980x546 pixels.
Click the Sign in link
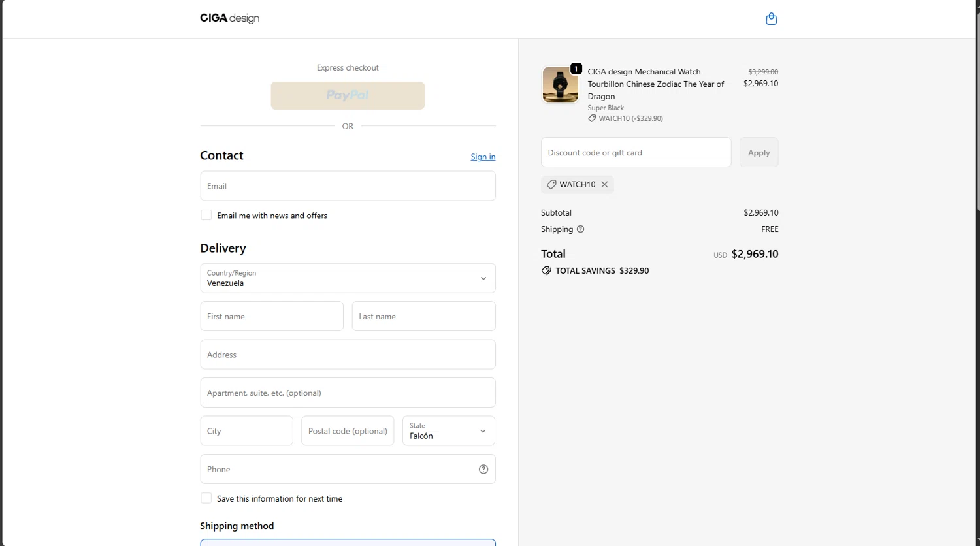pyautogui.click(x=483, y=157)
